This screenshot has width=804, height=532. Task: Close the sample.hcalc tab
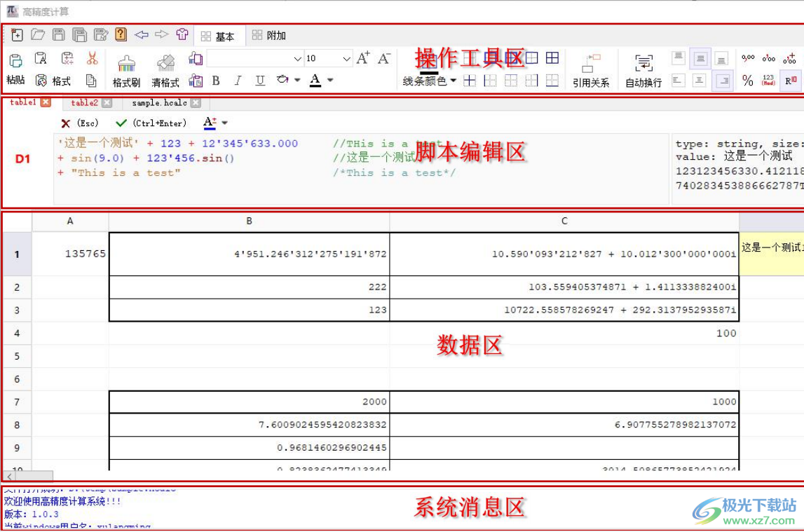[196, 102]
